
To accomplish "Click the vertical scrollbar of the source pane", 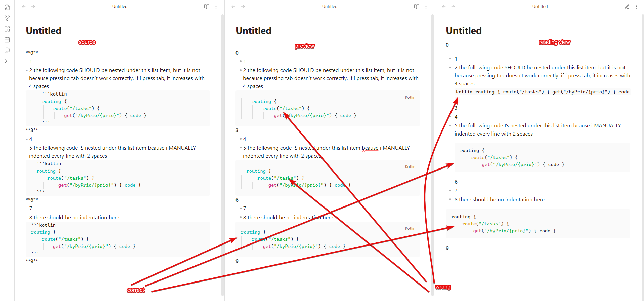I will pos(222,155).
